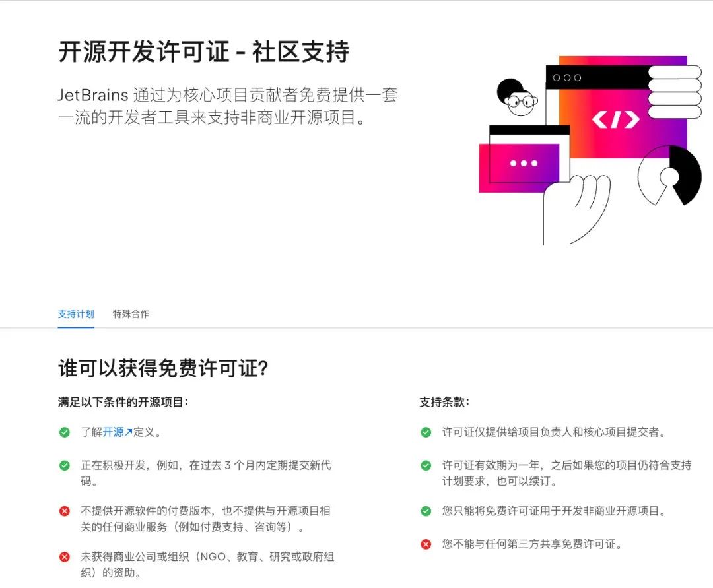Switch to the 支持计划 tab
Viewport: 713px width, 588px height.
[x=76, y=314]
